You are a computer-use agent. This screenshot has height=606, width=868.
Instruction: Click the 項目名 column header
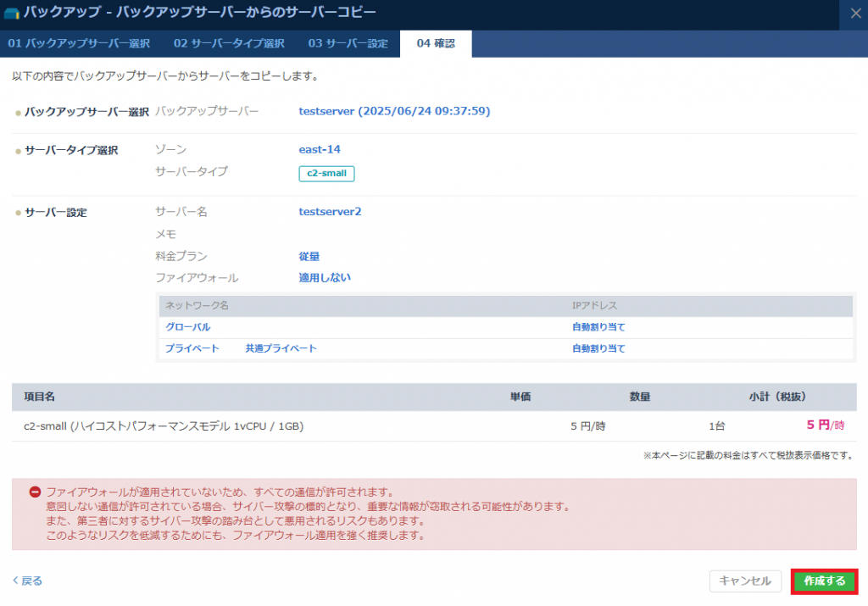(39, 397)
